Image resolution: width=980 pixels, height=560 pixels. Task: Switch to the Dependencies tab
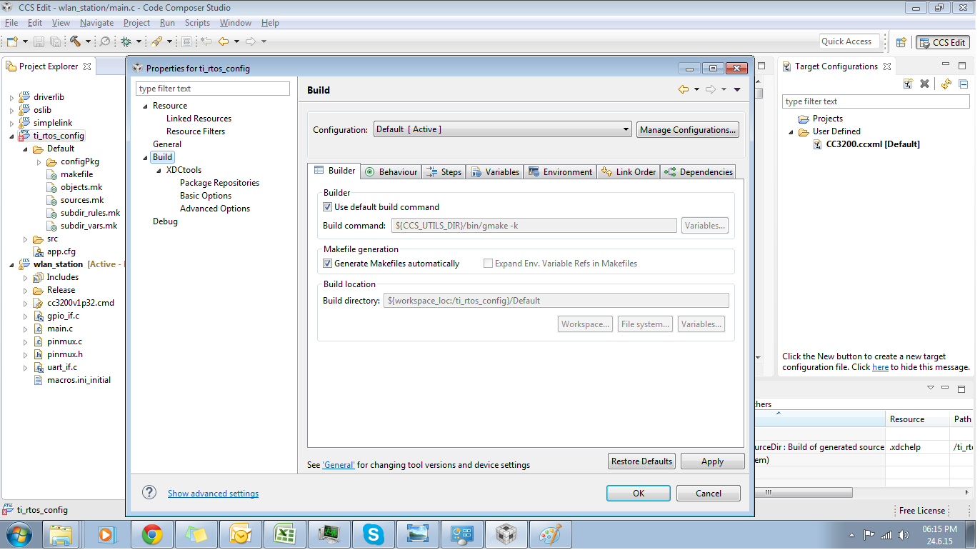[698, 172]
